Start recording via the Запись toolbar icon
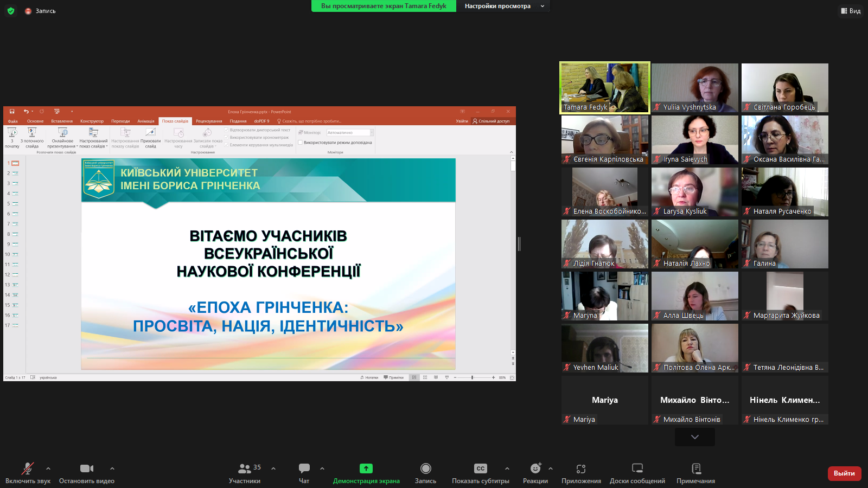Screen dimensions: 868x488 tap(425, 468)
